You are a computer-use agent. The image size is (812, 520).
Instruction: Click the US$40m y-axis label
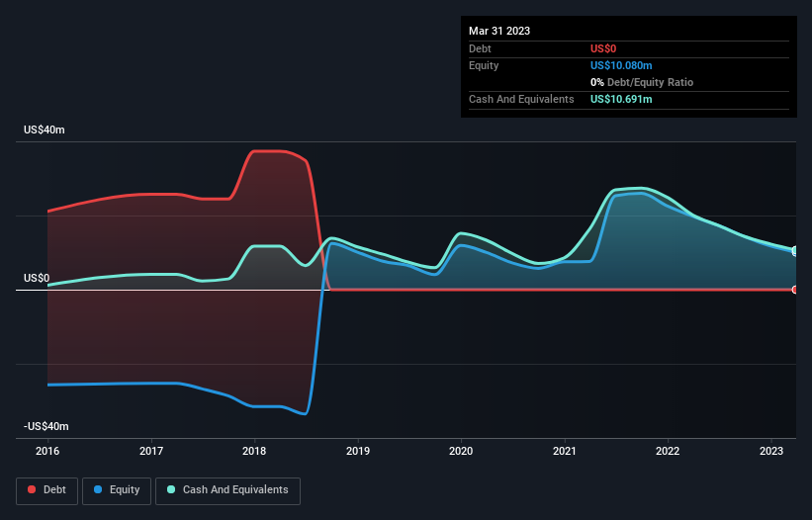pos(45,130)
